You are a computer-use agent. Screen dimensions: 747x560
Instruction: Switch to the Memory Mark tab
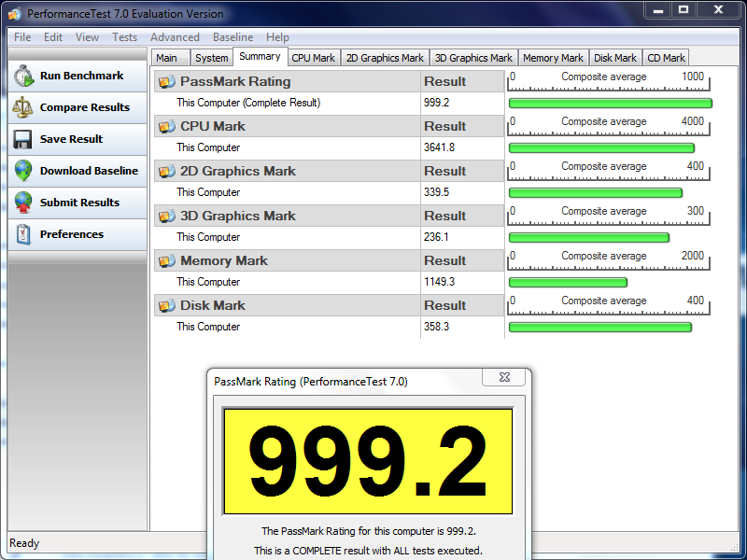[x=553, y=58]
